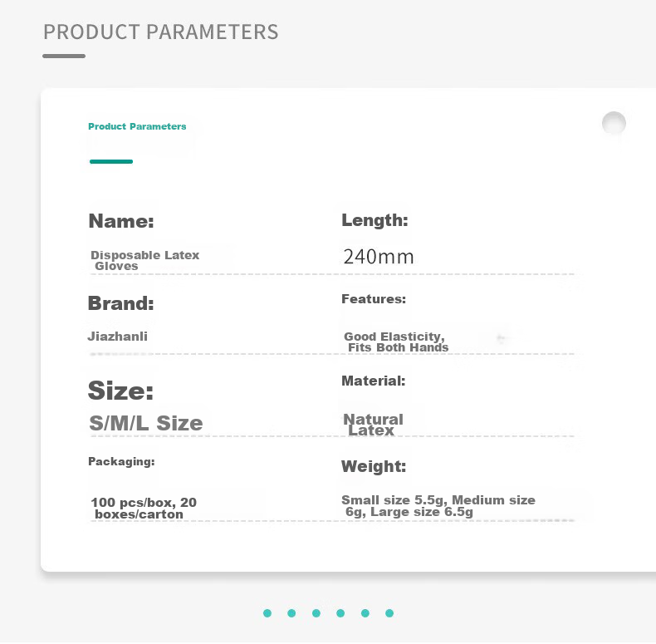
Task: Click the 240mm length value
Action: pos(379,257)
